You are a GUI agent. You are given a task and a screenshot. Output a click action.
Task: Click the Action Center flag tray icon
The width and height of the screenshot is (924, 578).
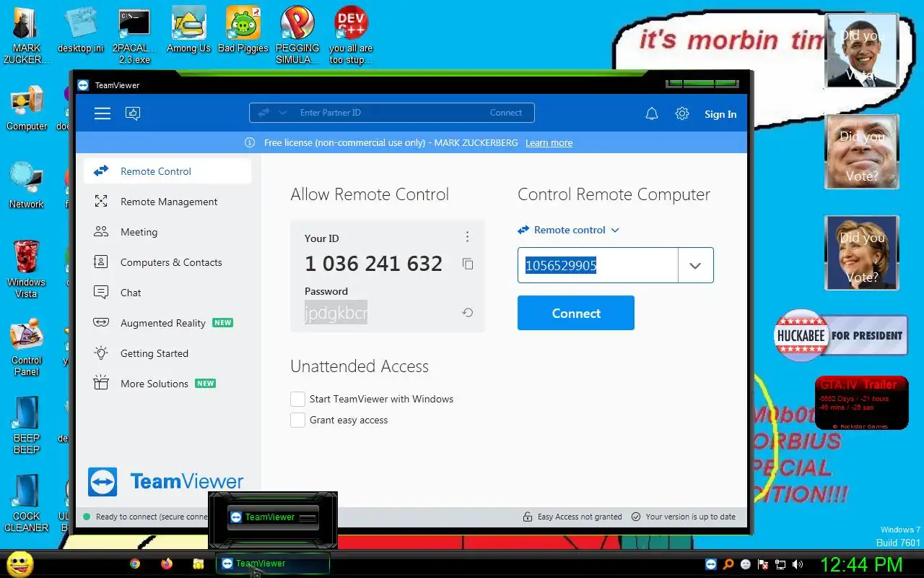763,564
